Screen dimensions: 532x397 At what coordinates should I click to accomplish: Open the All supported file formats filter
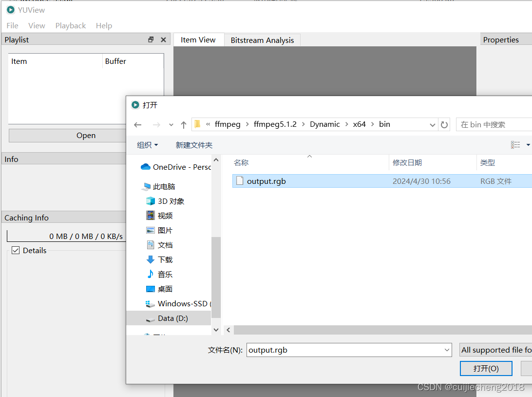point(495,350)
